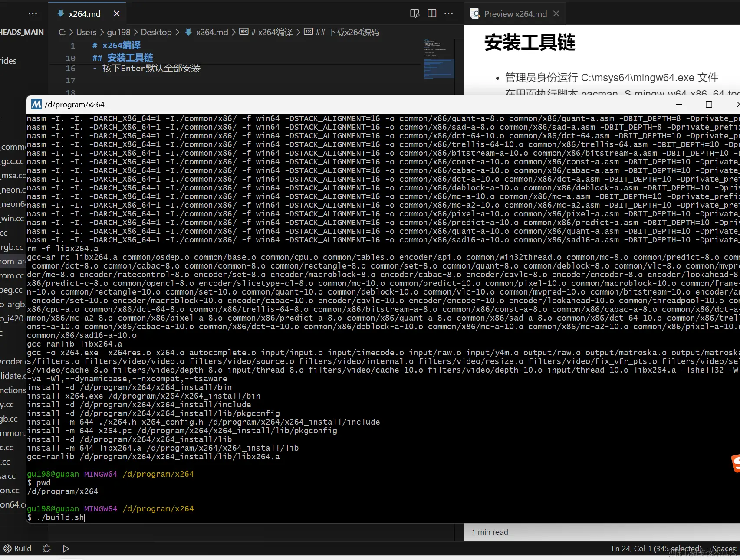Click the 'rm -f libx264.a' terminal line
Image resolution: width=740 pixels, height=560 pixels.
click(63, 249)
